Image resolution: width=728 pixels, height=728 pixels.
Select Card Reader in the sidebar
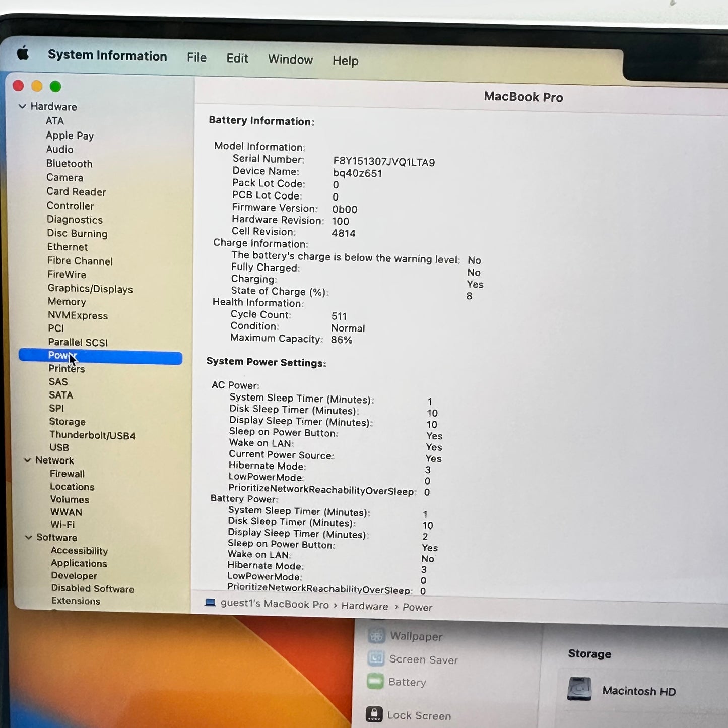77,192
